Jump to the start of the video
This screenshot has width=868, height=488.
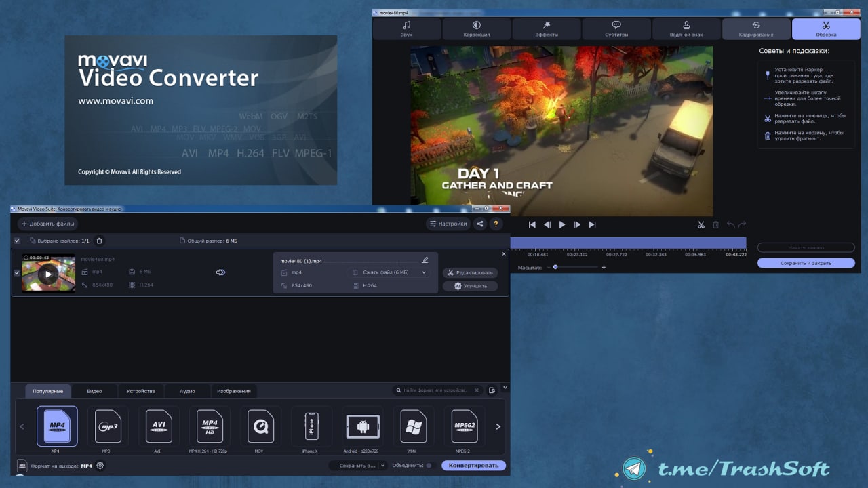point(532,224)
